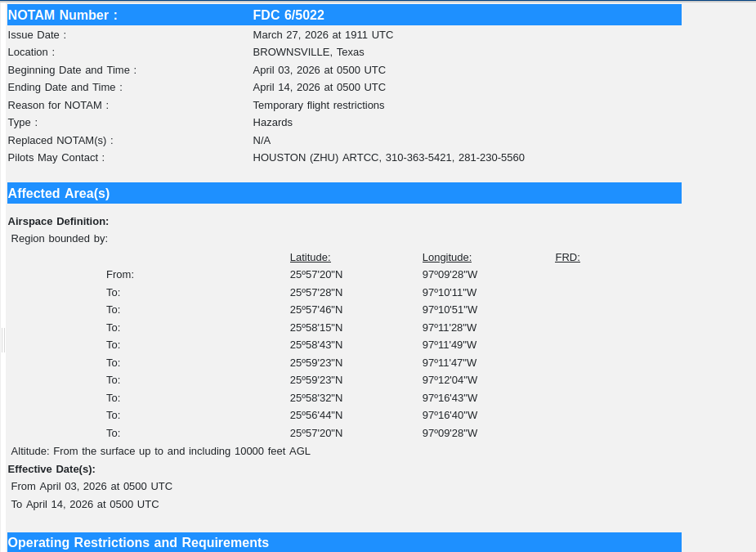756x552 pixels.
Task: Select latitude 25º58'32"N
Action: point(316,398)
